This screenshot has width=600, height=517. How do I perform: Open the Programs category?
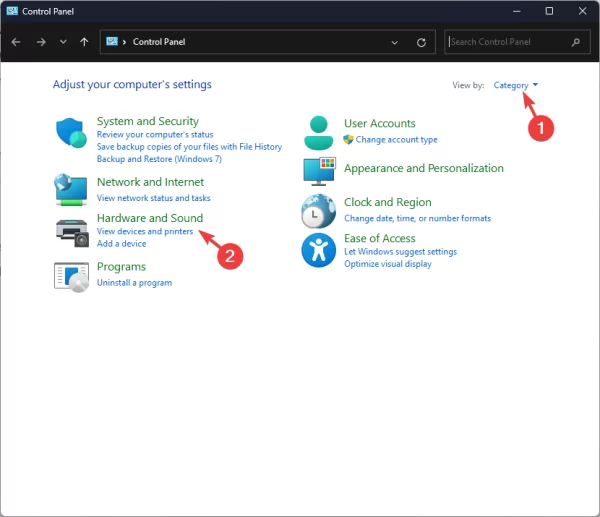(x=121, y=266)
